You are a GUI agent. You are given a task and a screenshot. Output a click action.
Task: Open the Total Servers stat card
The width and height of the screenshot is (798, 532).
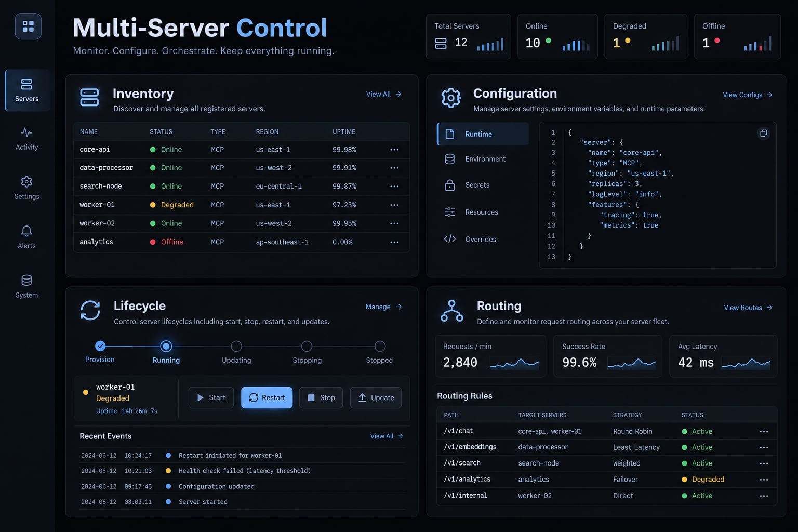coord(469,36)
